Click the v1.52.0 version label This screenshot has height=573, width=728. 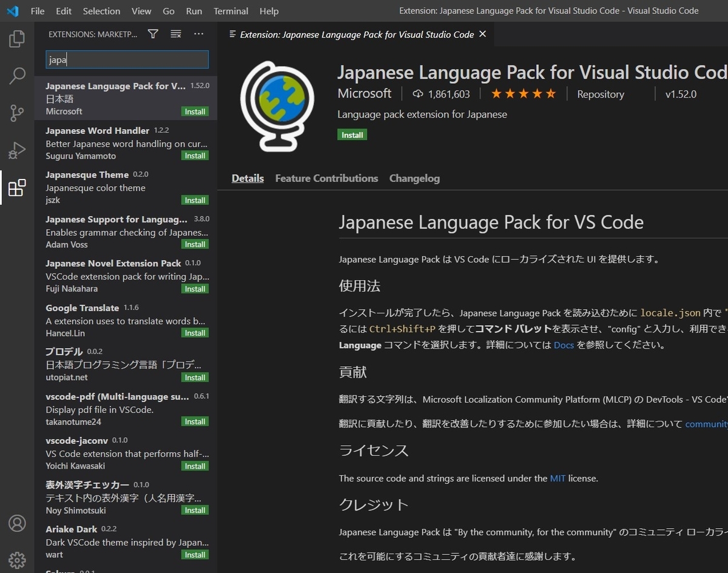pos(681,94)
